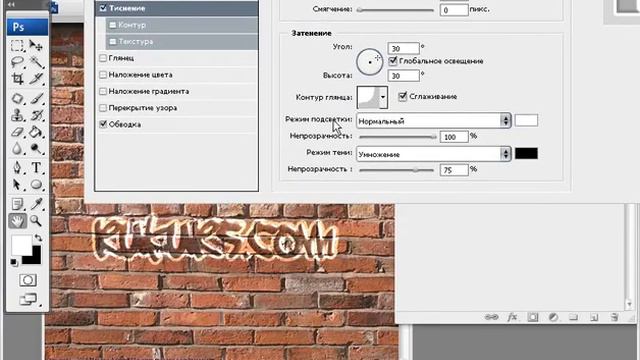The image size is (640, 360).
Task: Select the Path Selection arrow tool
Action: [17, 184]
